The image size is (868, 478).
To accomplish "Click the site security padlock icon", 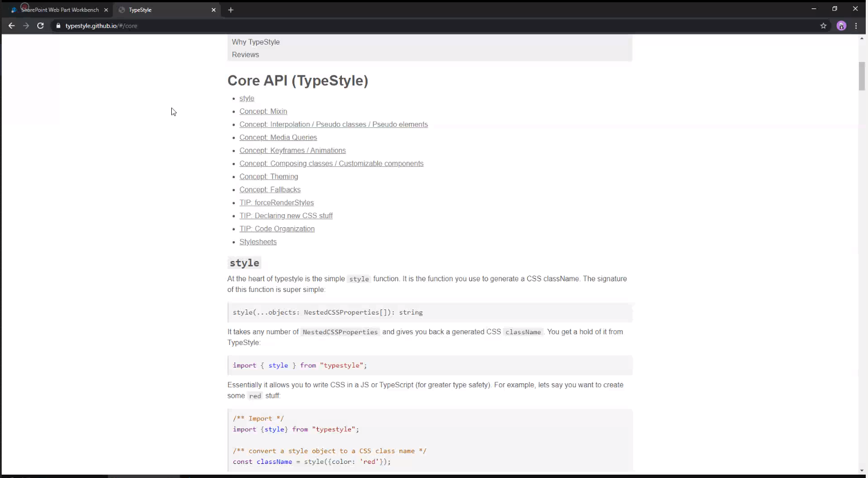I will (58, 25).
